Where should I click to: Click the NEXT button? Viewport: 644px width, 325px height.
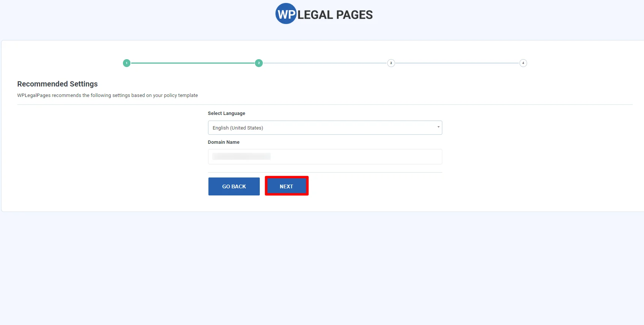[x=286, y=186]
